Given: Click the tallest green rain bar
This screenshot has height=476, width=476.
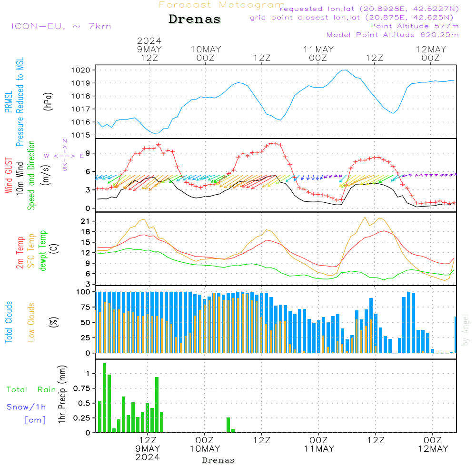Looking at the screenshot, I should pyautogui.click(x=104, y=397).
